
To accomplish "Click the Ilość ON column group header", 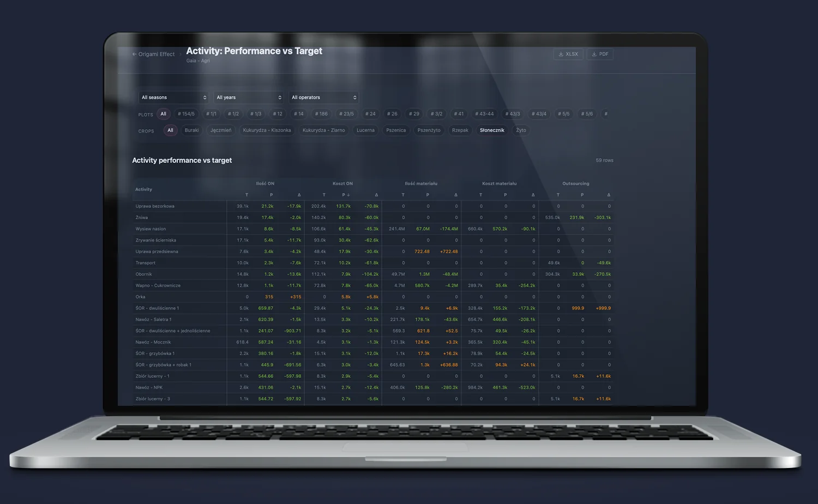I will coord(265,184).
